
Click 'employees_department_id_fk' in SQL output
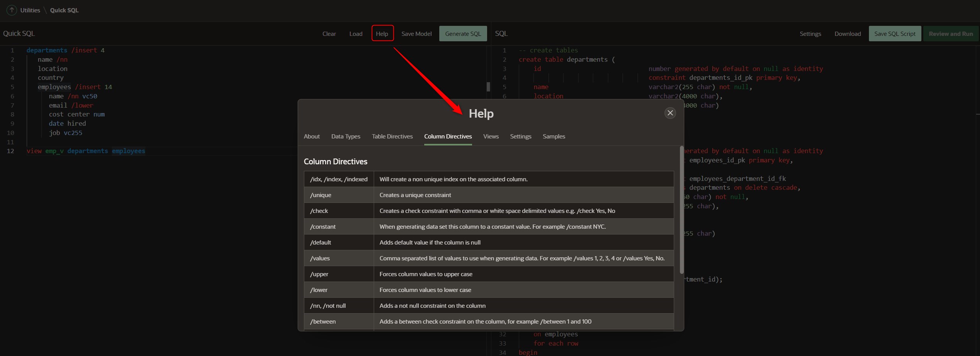pyautogui.click(x=737, y=179)
